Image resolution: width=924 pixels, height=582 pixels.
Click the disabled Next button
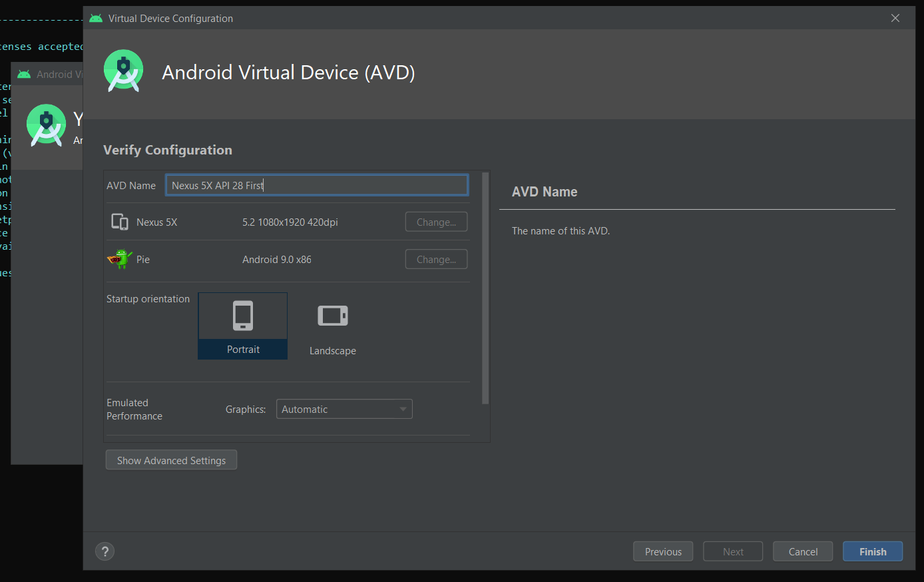point(733,551)
